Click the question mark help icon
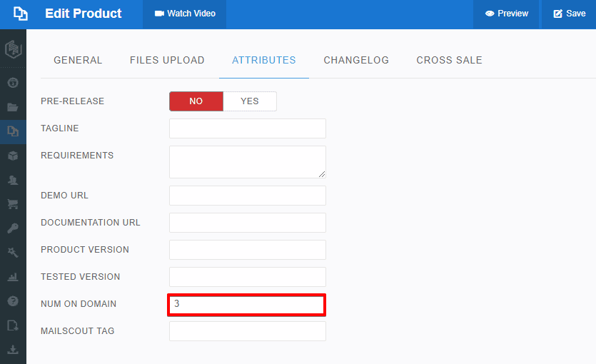 [x=13, y=301]
